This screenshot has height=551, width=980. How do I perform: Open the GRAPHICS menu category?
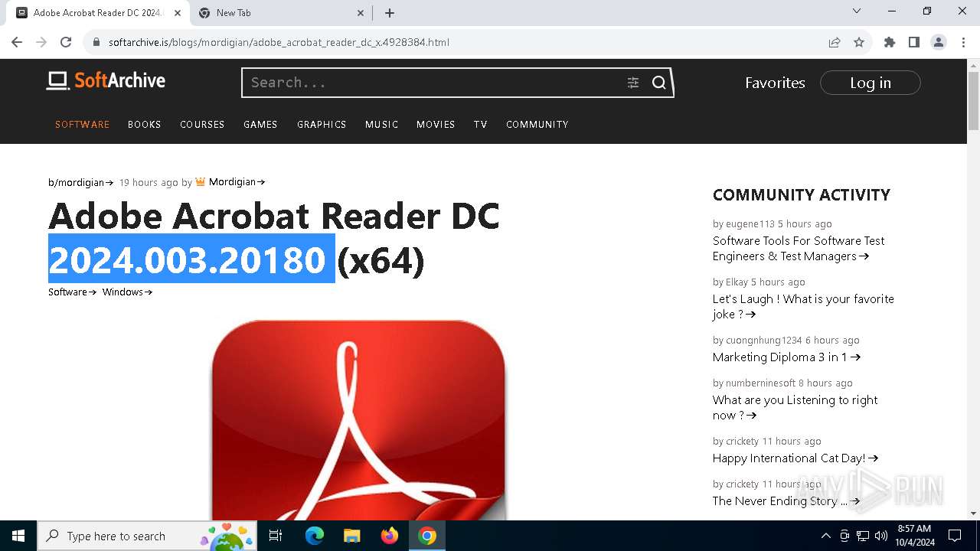(322, 124)
